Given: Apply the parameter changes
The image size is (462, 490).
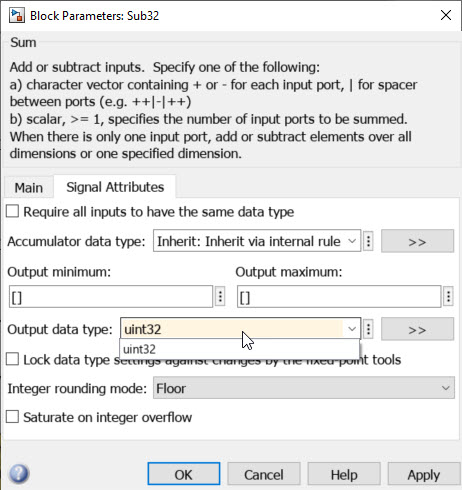Looking at the screenshot, I should point(424,474).
